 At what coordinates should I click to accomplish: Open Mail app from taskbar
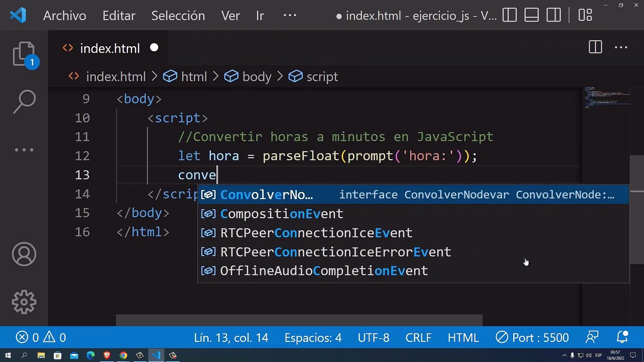pos(74,355)
